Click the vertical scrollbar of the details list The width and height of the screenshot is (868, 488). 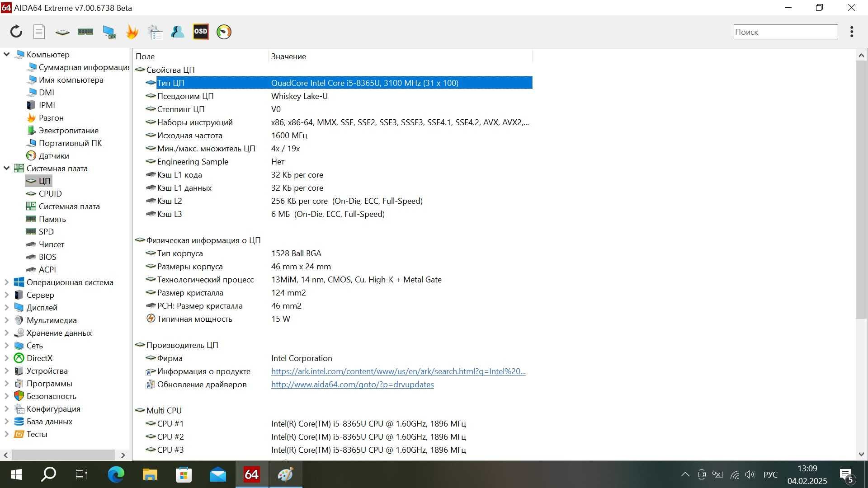[x=861, y=190]
